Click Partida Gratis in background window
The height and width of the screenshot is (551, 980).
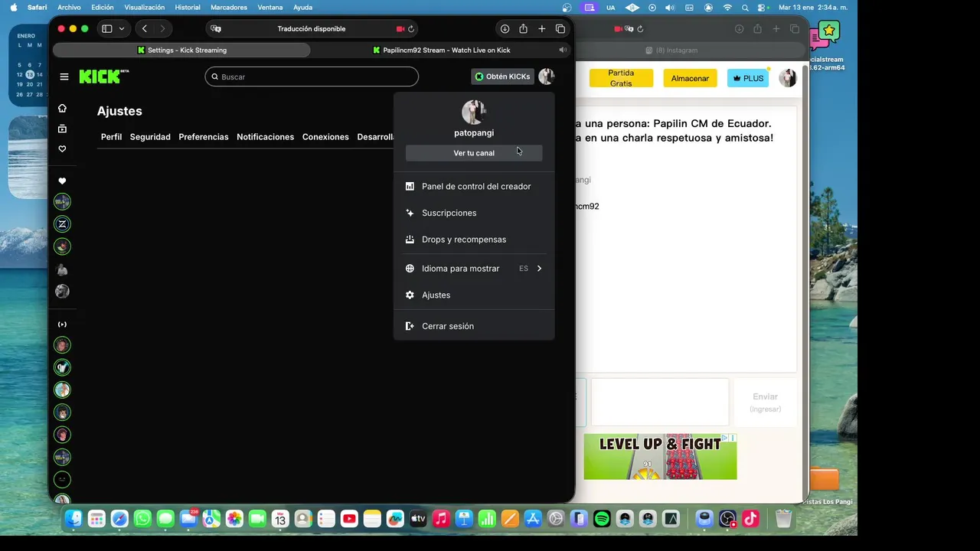tap(621, 78)
